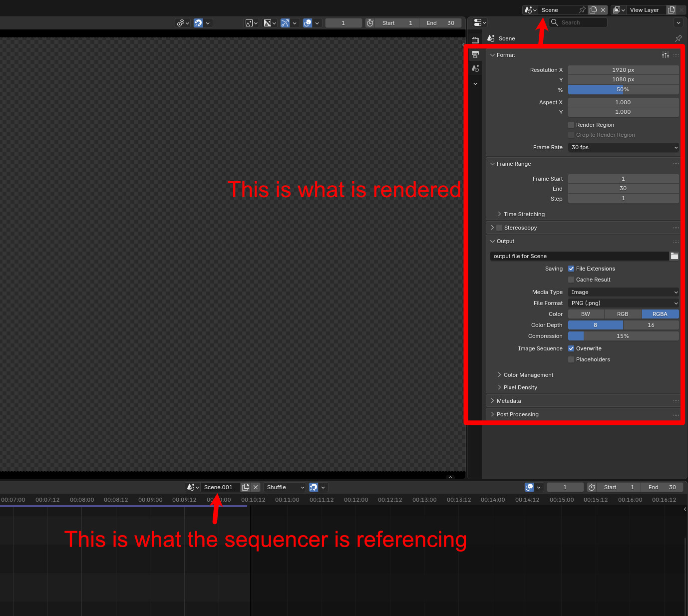Viewport: 688px width, 616px height.
Task: Delete the active scene in top bar
Action: tap(603, 10)
